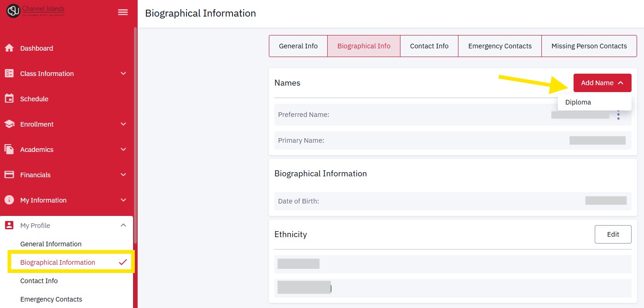This screenshot has height=308, width=644.
Task: Expand the Class Information section
Action: (123, 74)
